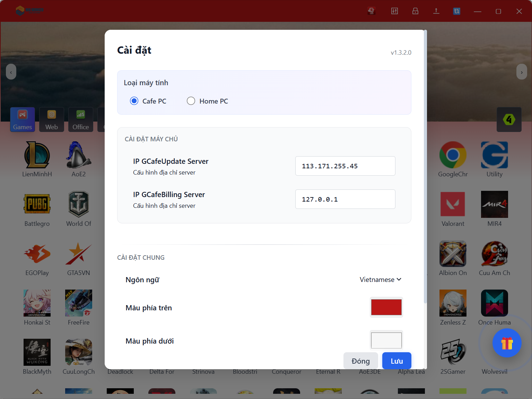The image size is (532, 399).
Task: Click the blue refresh icon in title bar
Action: pyautogui.click(x=457, y=11)
